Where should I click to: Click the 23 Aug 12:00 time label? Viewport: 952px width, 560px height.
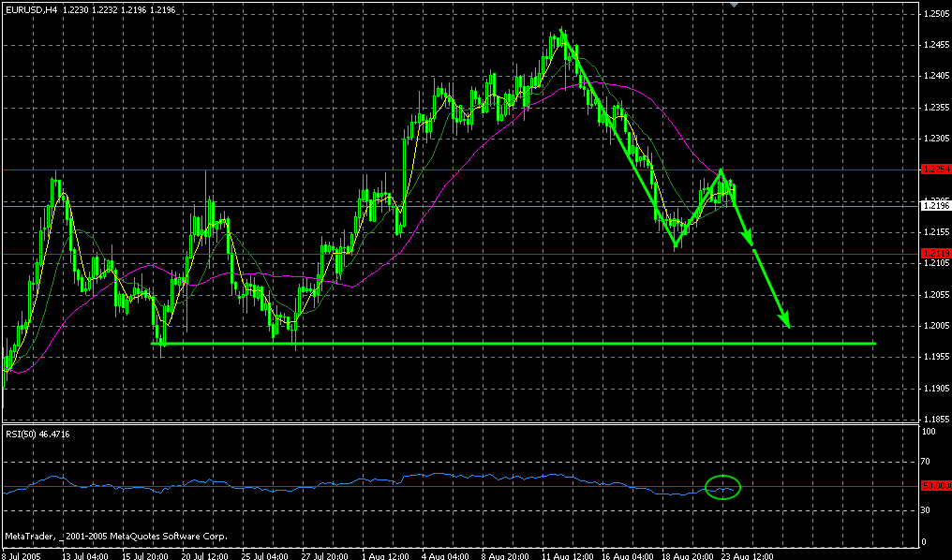pos(746,555)
